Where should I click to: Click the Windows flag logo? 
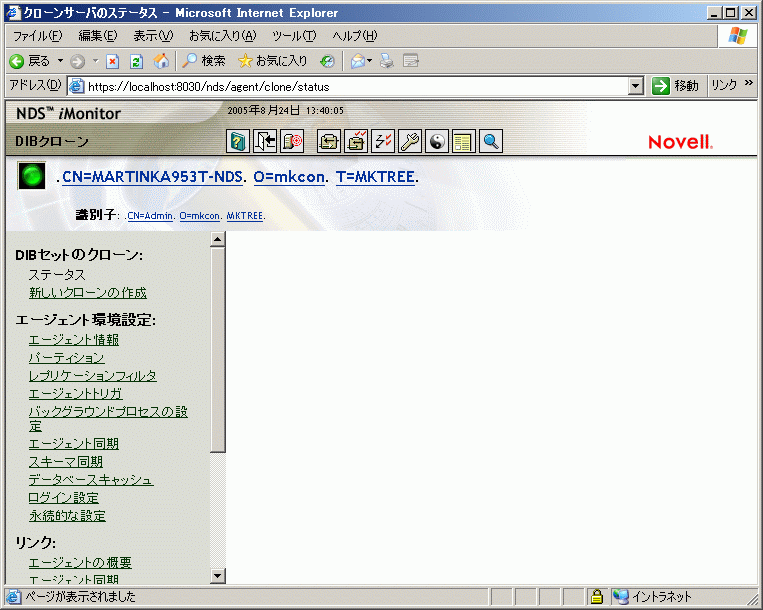(x=738, y=36)
